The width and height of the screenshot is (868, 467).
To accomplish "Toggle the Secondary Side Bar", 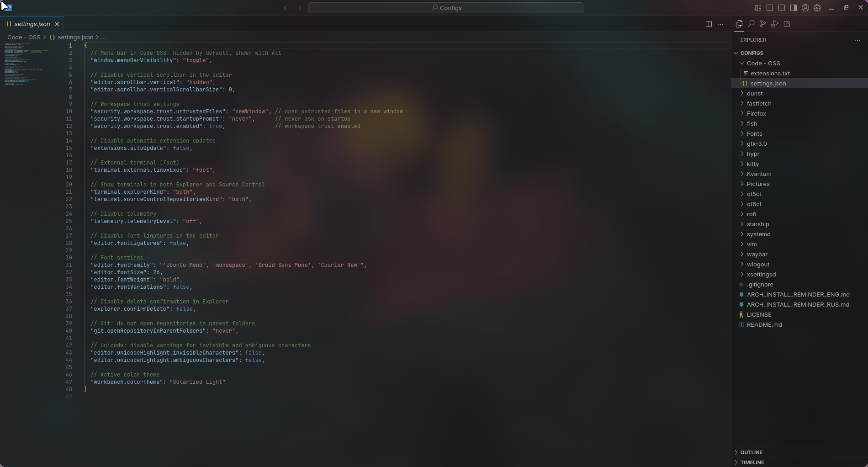I will 794,8.
